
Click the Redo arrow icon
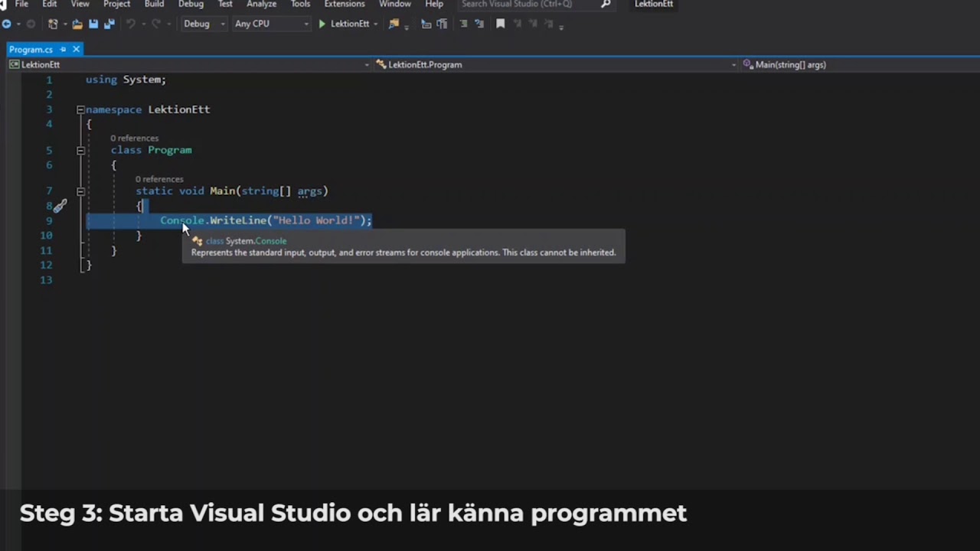(x=155, y=24)
